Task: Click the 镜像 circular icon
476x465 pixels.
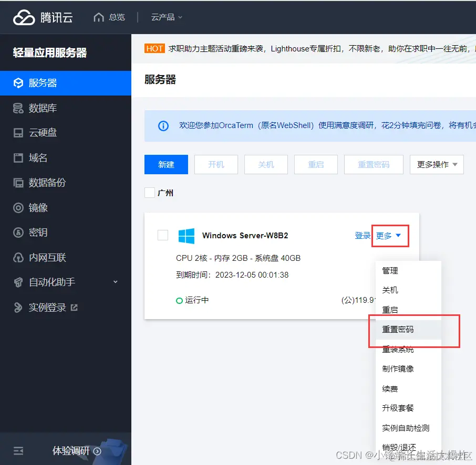Action: click(x=18, y=208)
